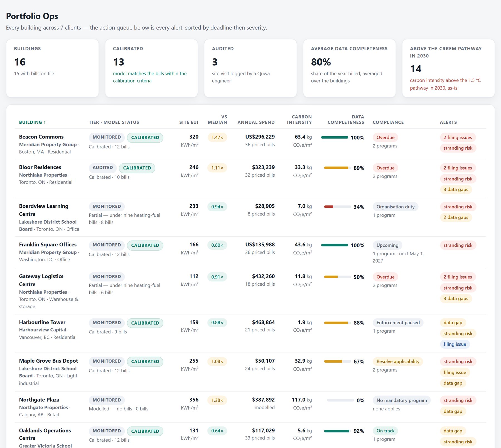Image resolution: width=501 pixels, height=448 pixels.
Task: Click the Calibrated badge on Beacon Commons
Action: 145,137
